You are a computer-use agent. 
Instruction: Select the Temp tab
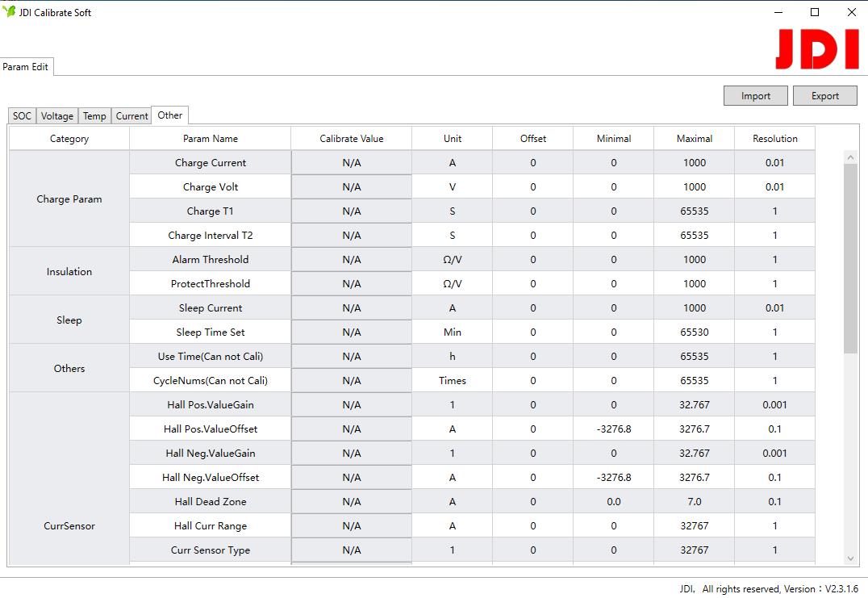[x=94, y=116]
